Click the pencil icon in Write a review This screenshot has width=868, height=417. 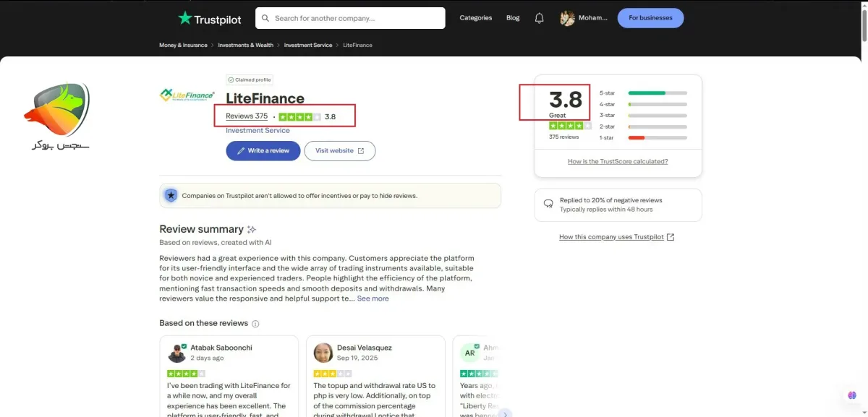pos(241,151)
